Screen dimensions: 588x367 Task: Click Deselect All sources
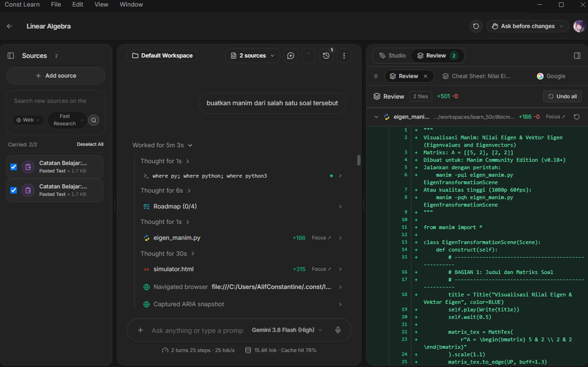(x=90, y=144)
